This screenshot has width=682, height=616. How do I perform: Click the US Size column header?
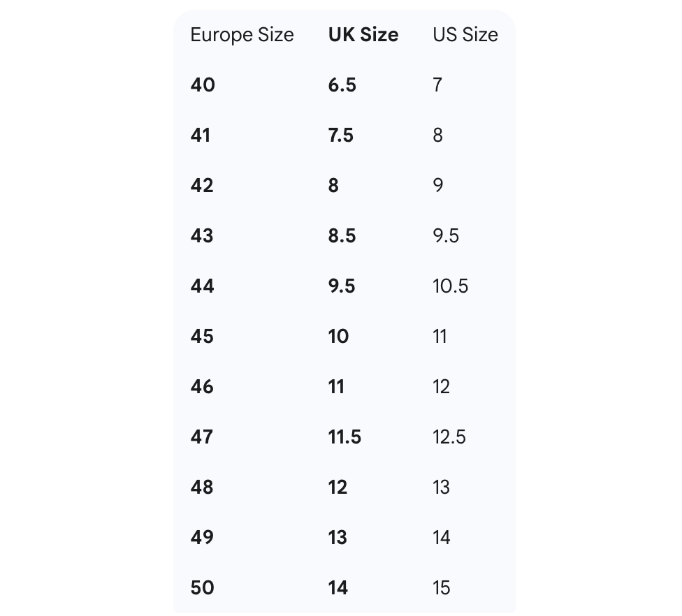tap(465, 35)
